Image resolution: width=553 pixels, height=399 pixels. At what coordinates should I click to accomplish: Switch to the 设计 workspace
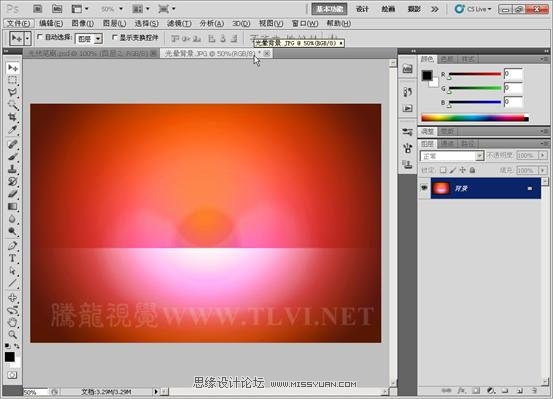coord(362,9)
